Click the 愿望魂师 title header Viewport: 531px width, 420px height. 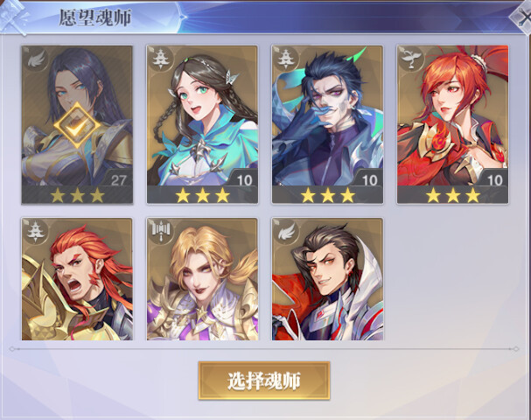(x=94, y=17)
